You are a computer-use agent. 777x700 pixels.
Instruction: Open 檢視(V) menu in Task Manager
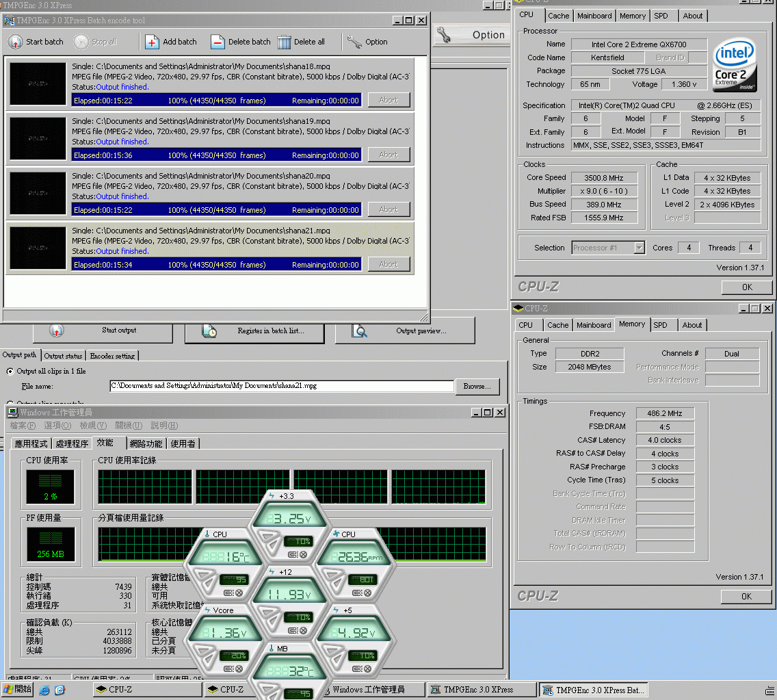(x=93, y=426)
